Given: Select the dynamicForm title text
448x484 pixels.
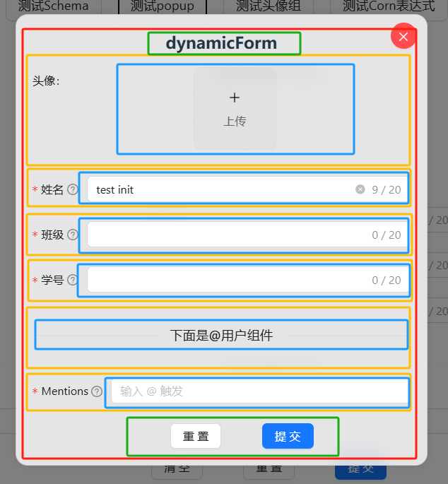Looking at the screenshot, I should pyautogui.click(x=221, y=43).
